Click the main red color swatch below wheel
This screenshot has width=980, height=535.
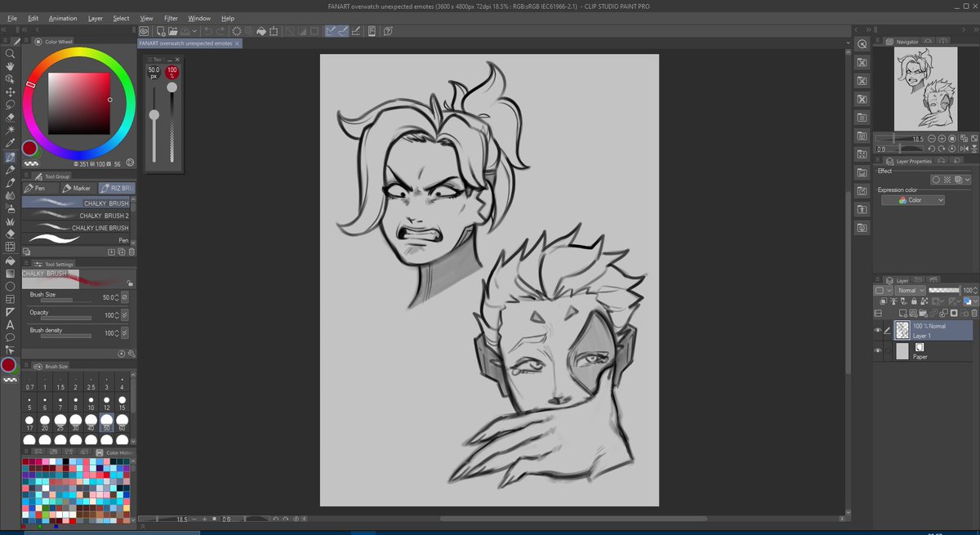[x=29, y=149]
